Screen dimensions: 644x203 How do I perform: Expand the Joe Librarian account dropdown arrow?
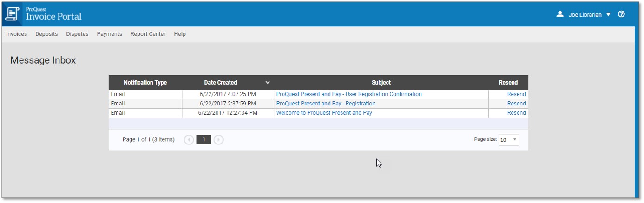pos(608,15)
